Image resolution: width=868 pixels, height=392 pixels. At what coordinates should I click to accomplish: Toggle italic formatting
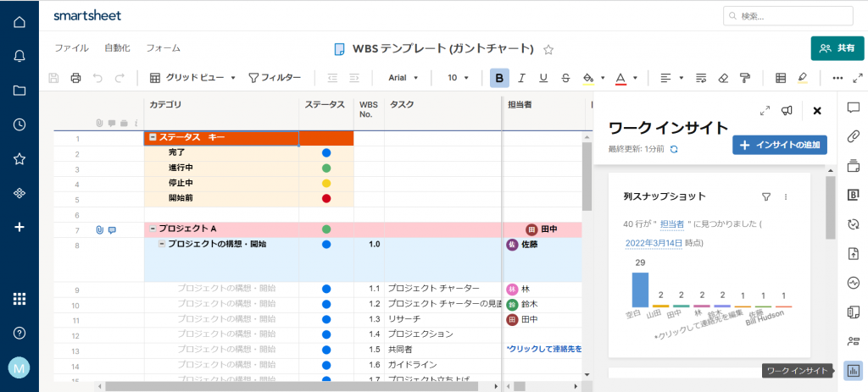tap(521, 78)
